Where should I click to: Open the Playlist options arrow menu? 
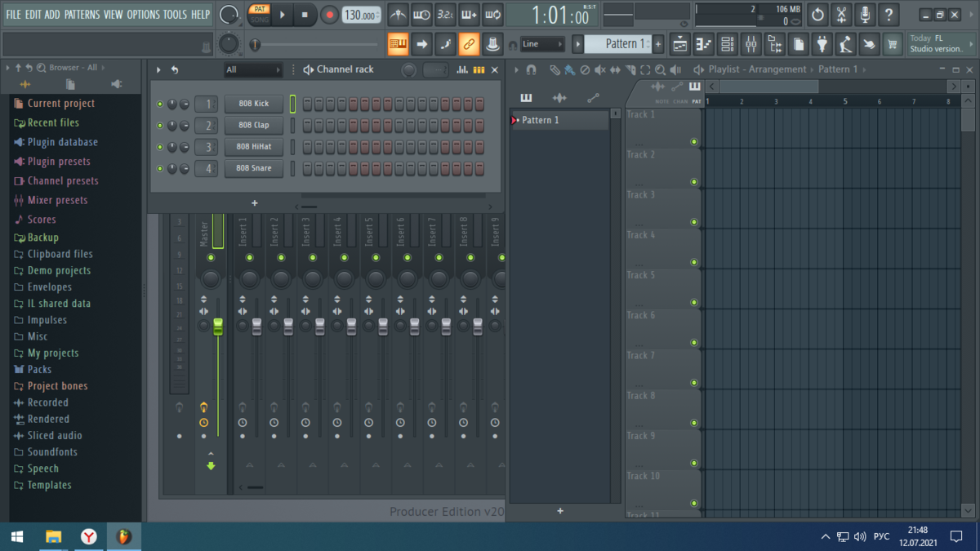pyautogui.click(x=517, y=70)
